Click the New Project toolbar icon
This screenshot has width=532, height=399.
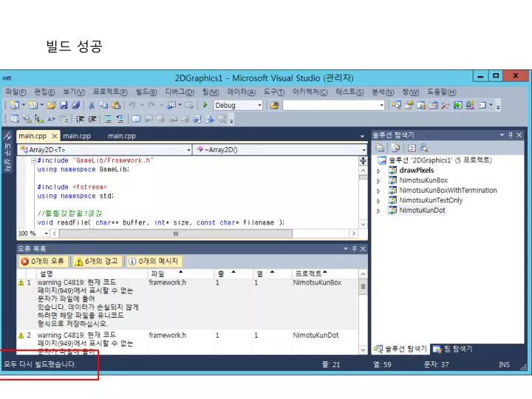[x=15, y=105]
